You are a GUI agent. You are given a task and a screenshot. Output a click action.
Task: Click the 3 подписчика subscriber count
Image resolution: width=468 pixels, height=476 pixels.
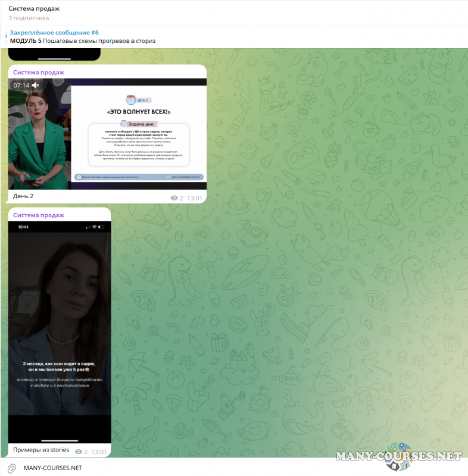(29, 18)
